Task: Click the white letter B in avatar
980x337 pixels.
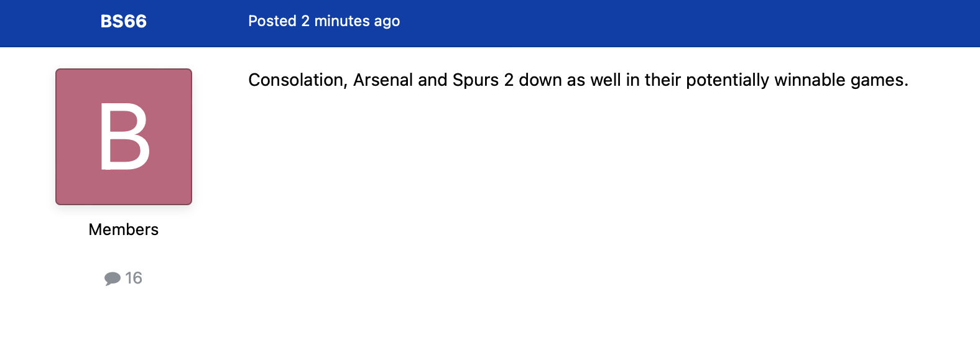Action: pyautogui.click(x=124, y=137)
